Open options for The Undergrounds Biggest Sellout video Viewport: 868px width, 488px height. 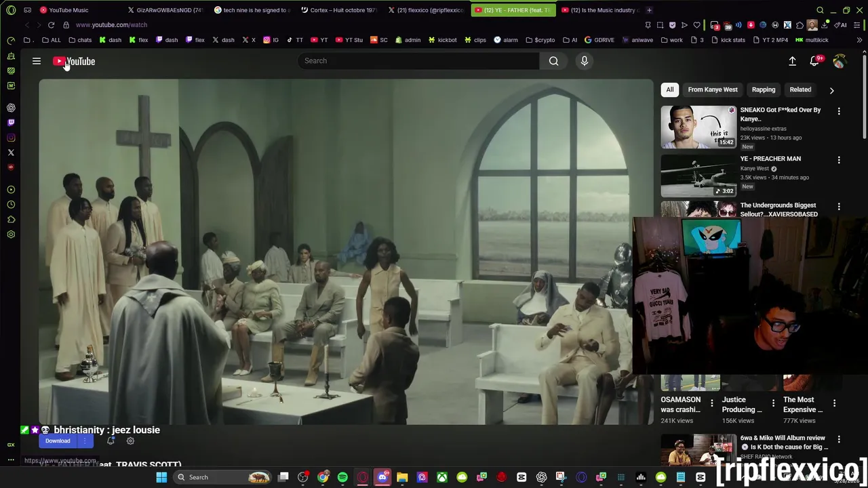click(x=839, y=206)
